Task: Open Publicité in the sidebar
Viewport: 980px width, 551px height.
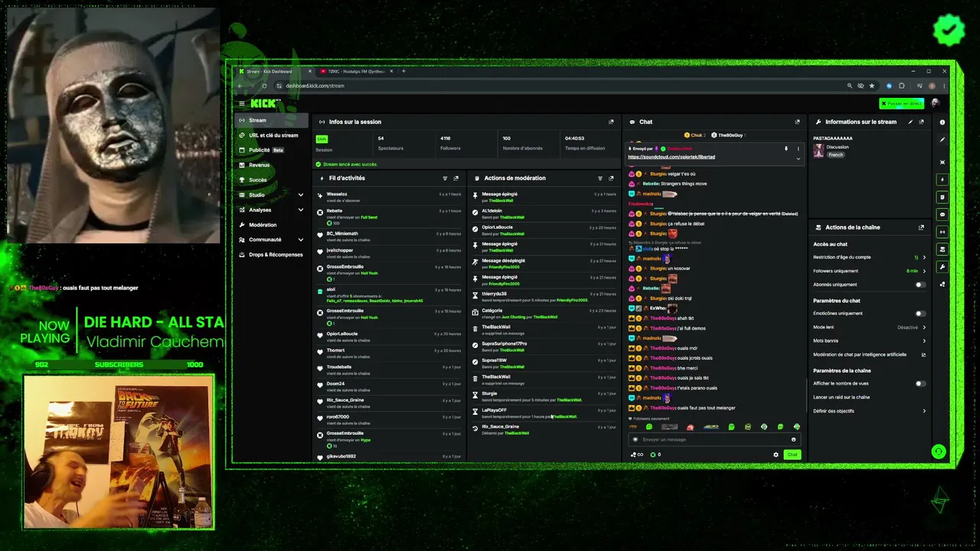Action: (271, 150)
